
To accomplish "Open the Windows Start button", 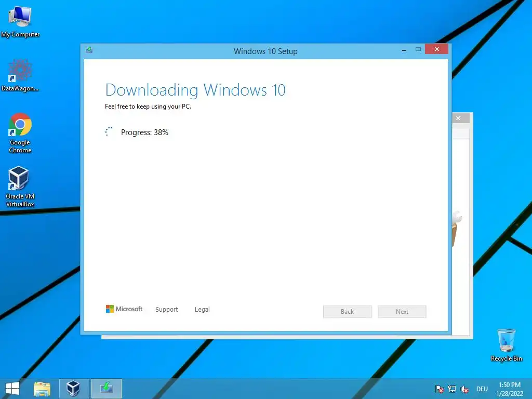I will [x=12, y=389].
